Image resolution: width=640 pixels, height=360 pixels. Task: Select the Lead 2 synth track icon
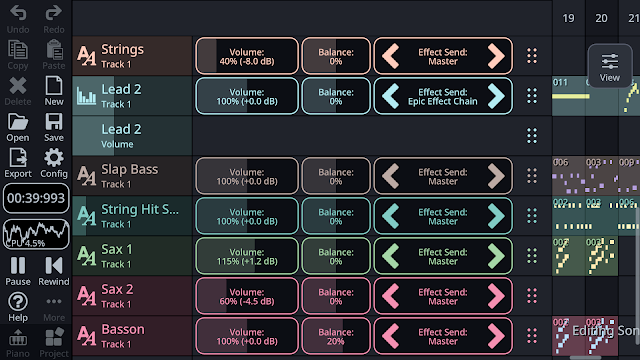pos(87,96)
